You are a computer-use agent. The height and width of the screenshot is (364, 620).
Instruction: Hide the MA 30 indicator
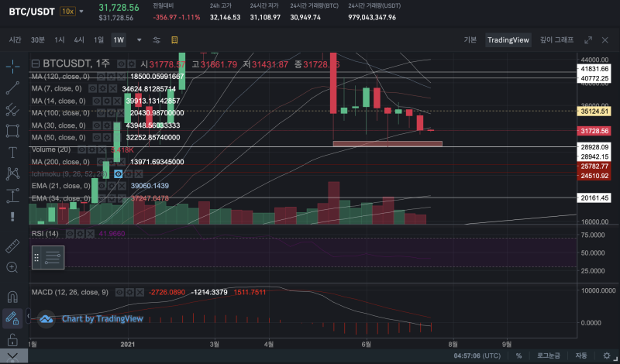click(x=96, y=125)
